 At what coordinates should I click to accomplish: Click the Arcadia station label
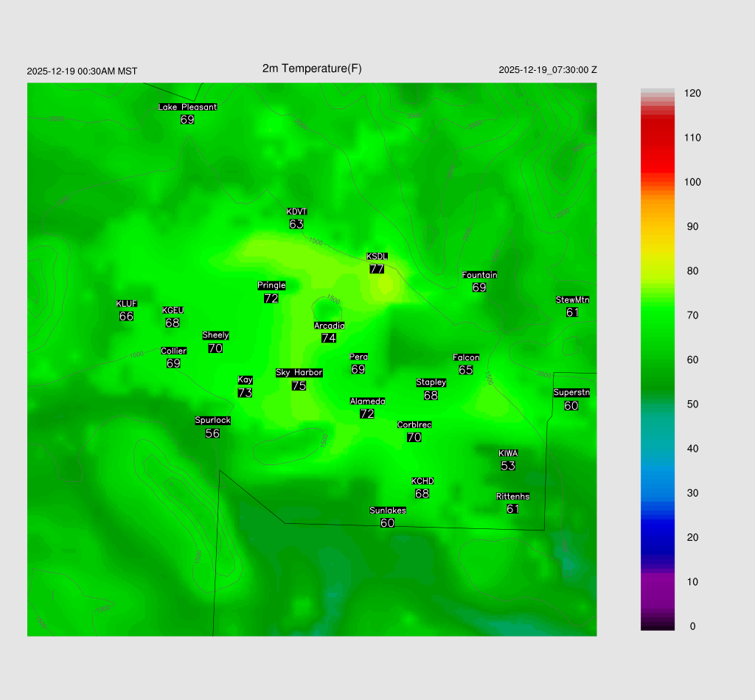tap(329, 326)
